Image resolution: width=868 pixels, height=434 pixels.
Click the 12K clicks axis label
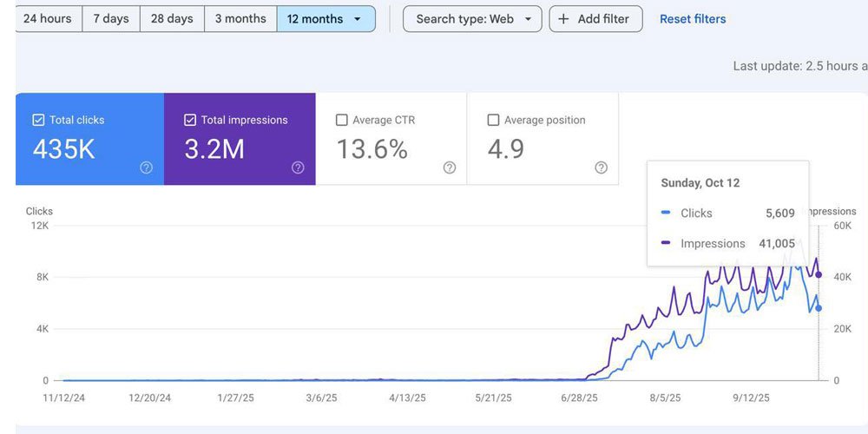coord(41,226)
